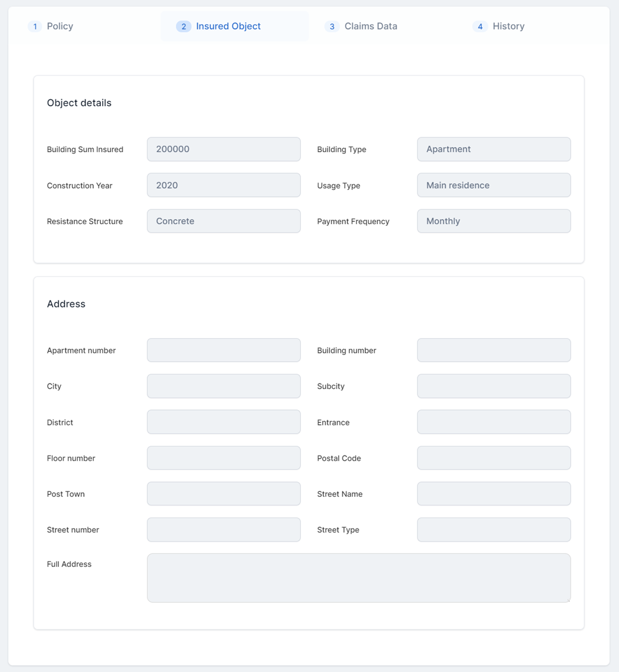Expand the Payment Frequency dropdown
619x672 pixels.
pyautogui.click(x=493, y=221)
